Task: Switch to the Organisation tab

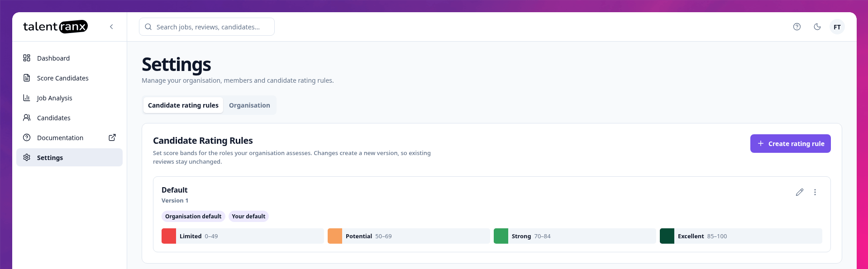Action: click(249, 105)
